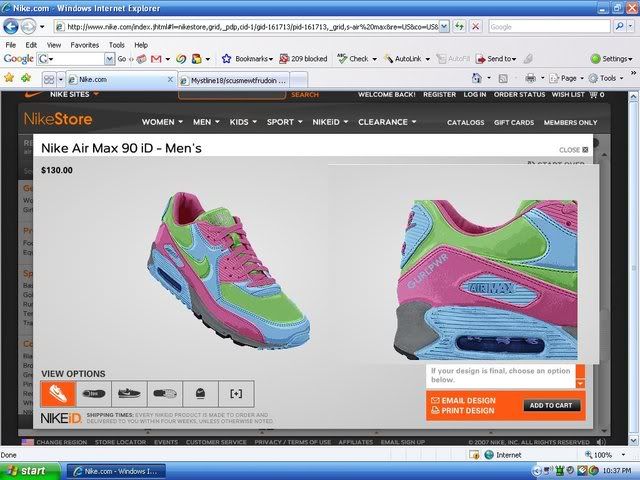The height and width of the screenshot is (480, 640).
Task: Click the orange down arrow beside design message
Action: click(580, 384)
